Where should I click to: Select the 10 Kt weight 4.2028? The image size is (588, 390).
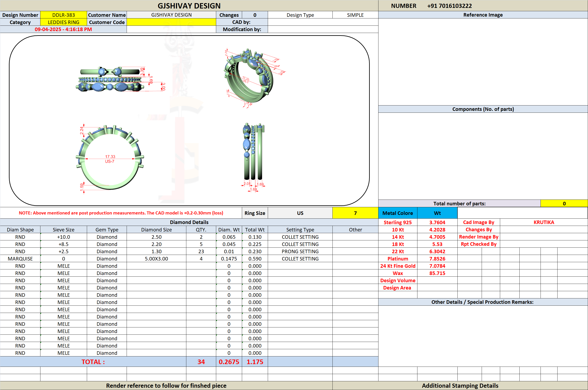pos(437,230)
